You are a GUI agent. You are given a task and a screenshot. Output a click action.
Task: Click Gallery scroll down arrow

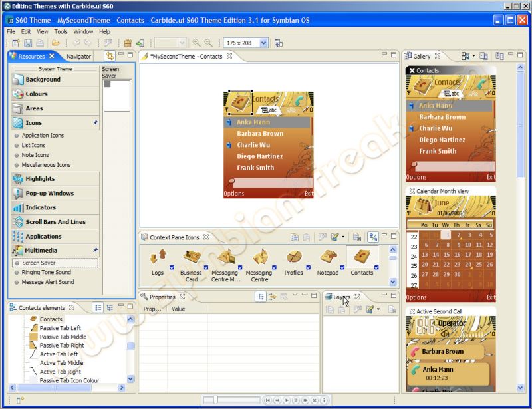tap(521, 387)
